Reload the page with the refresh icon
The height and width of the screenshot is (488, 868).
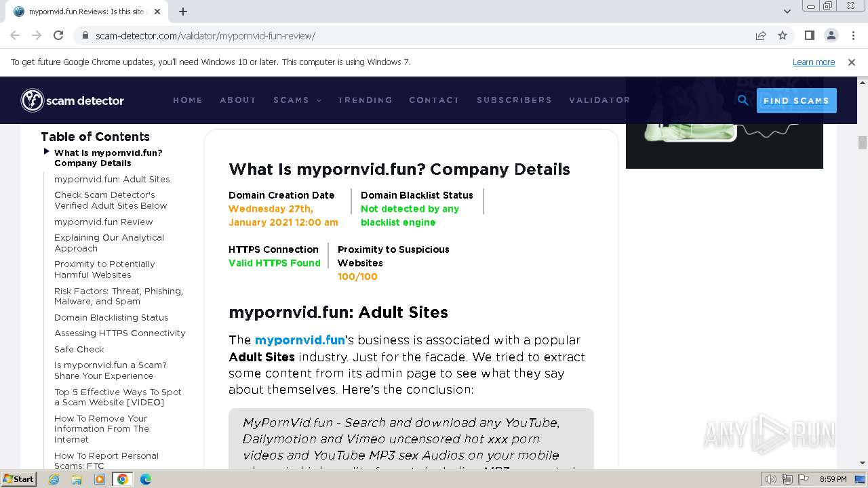click(58, 35)
